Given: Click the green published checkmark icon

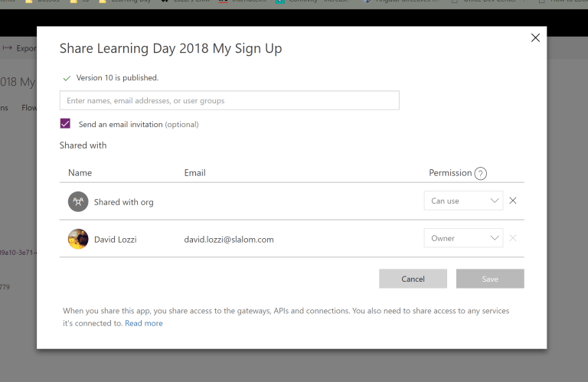Looking at the screenshot, I should pyautogui.click(x=67, y=78).
